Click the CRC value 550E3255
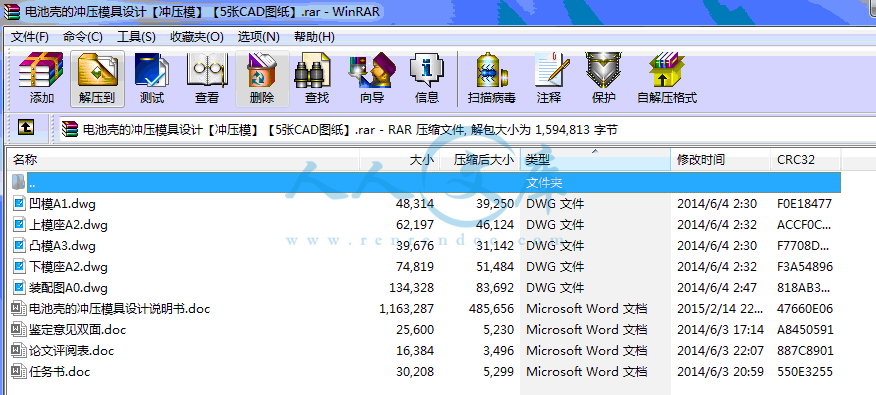Image resolution: width=876 pixels, height=395 pixels. tap(804, 372)
